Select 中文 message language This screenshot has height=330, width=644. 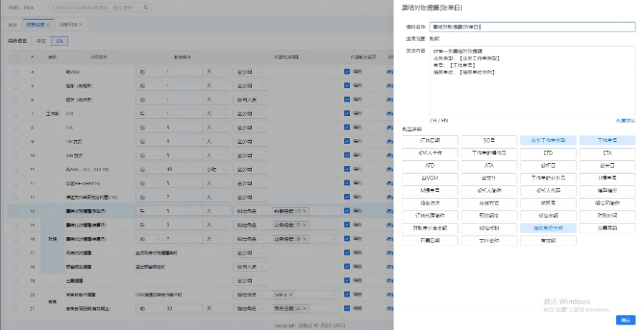(x=41, y=41)
